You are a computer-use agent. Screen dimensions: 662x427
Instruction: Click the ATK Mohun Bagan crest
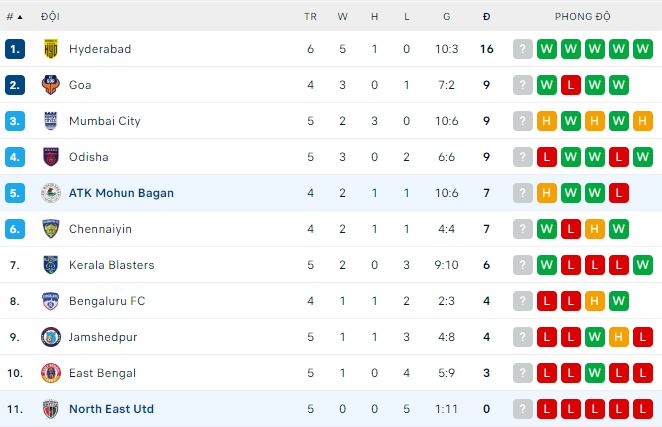pos(51,193)
